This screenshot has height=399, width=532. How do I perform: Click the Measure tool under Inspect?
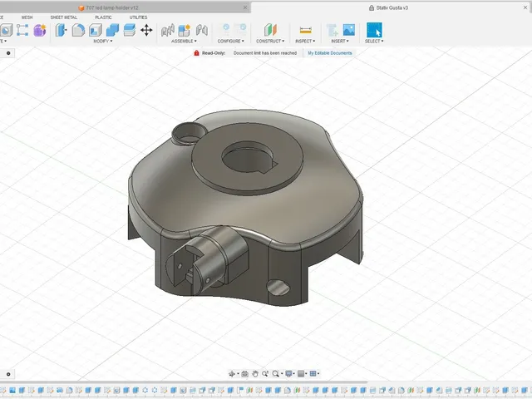(x=305, y=30)
